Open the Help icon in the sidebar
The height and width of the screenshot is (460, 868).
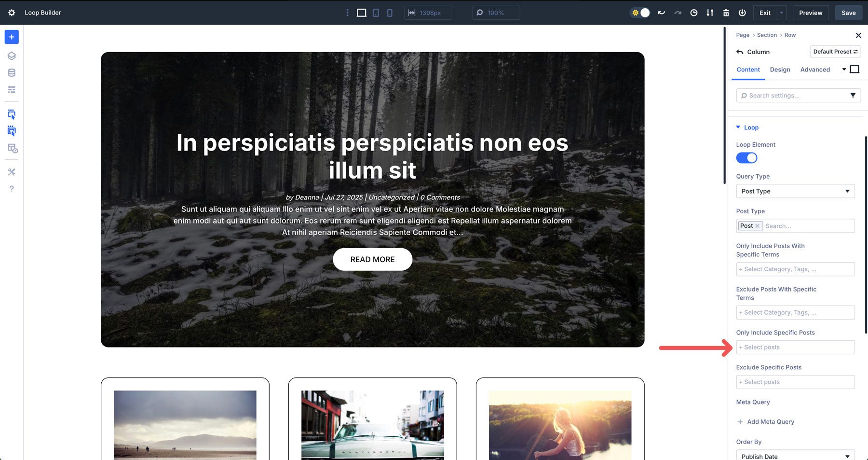coord(11,188)
